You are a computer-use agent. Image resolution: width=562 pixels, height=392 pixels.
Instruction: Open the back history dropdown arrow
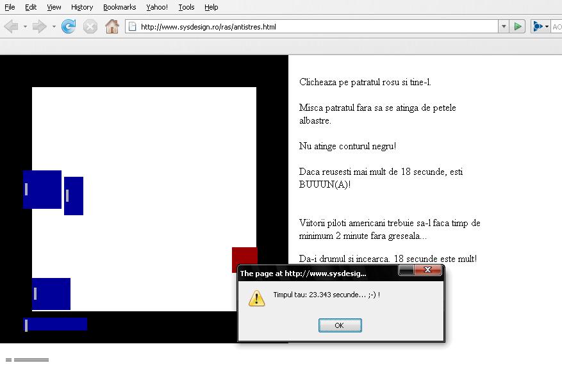coord(25,27)
